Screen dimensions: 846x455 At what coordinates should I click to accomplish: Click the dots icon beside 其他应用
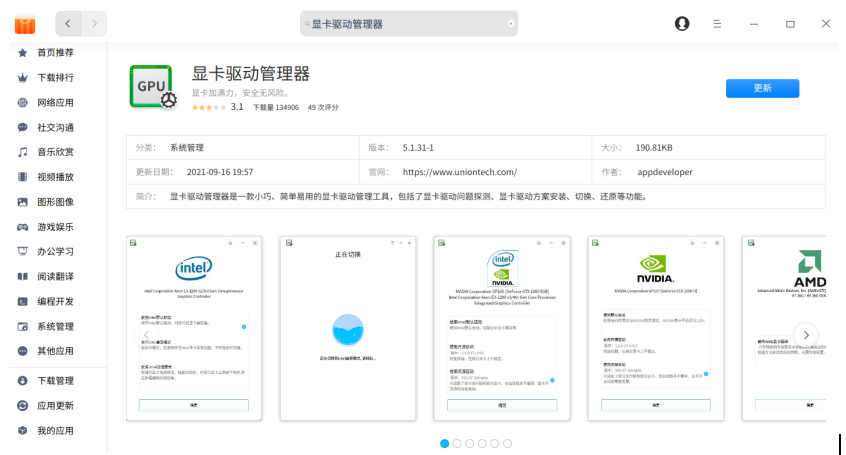click(23, 351)
